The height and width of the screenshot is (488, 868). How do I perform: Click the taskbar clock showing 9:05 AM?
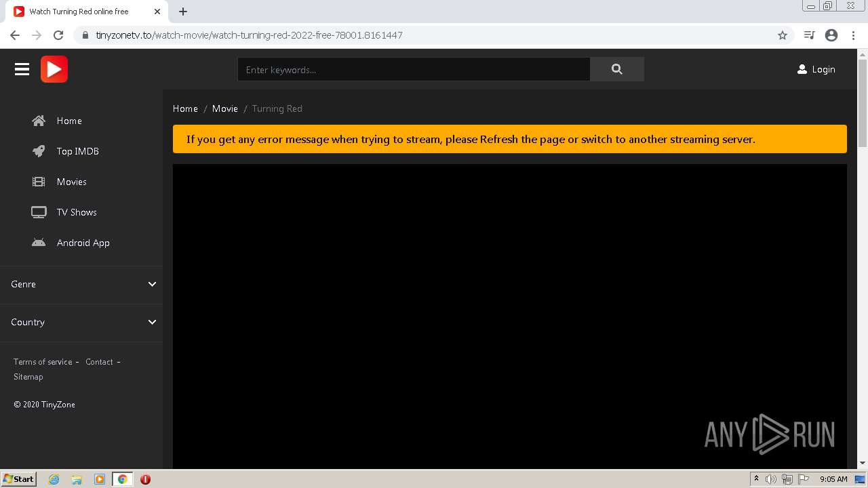[833, 479]
